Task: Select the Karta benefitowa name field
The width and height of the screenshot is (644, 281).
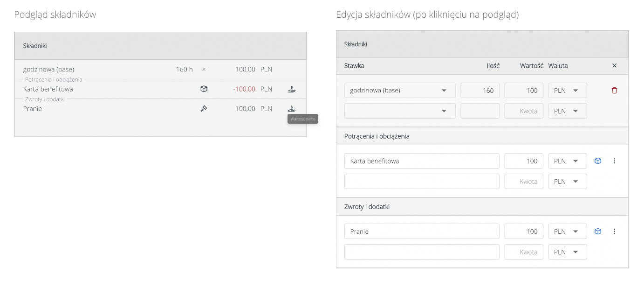Action: coord(422,161)
